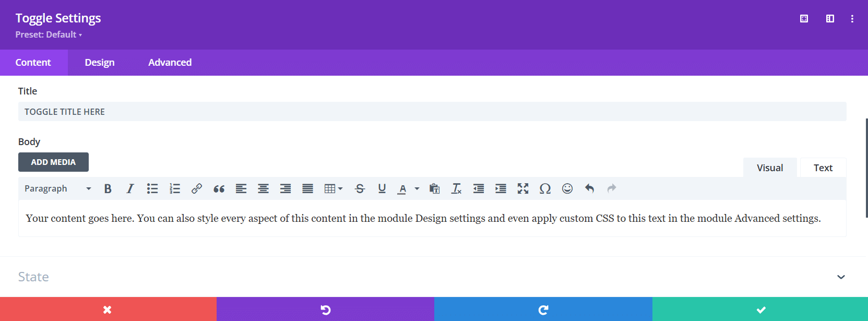Click inside the body text editor
Screen dimensions: 868x321
(432, 218)
